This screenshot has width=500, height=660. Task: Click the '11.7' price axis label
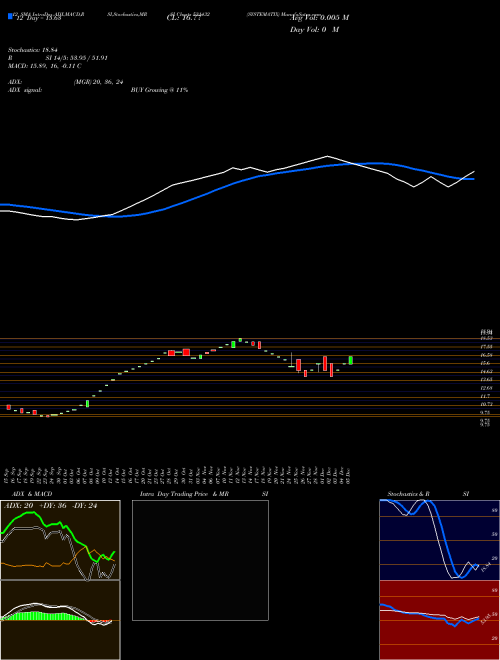pos(485,397)
